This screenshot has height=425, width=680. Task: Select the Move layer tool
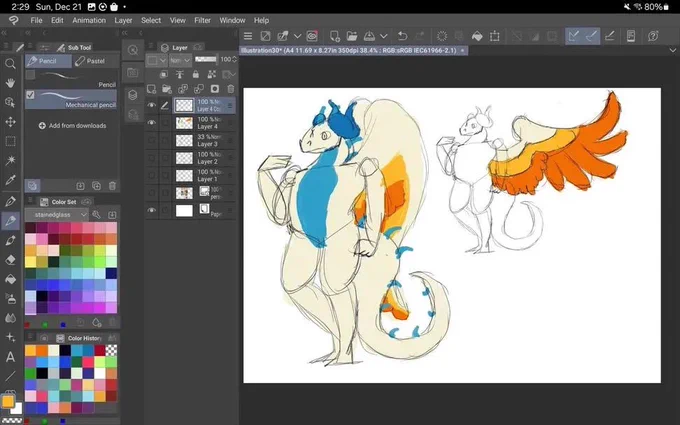tap(10, 122)
